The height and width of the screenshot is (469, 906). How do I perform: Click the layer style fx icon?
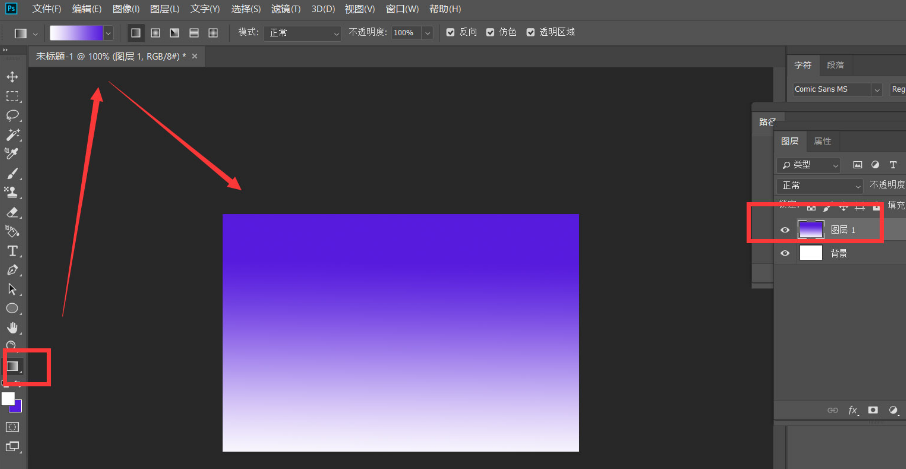point(853,410)
